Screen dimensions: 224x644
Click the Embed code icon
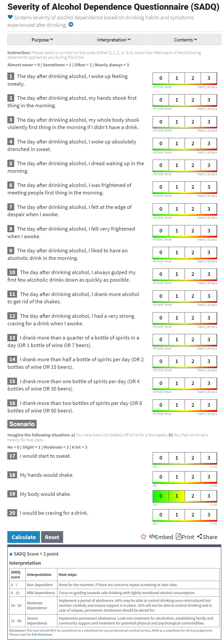click(152, 536)
